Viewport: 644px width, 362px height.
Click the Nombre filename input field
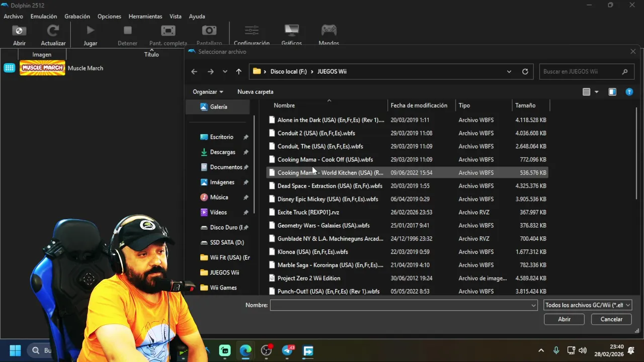coord(404,305)
